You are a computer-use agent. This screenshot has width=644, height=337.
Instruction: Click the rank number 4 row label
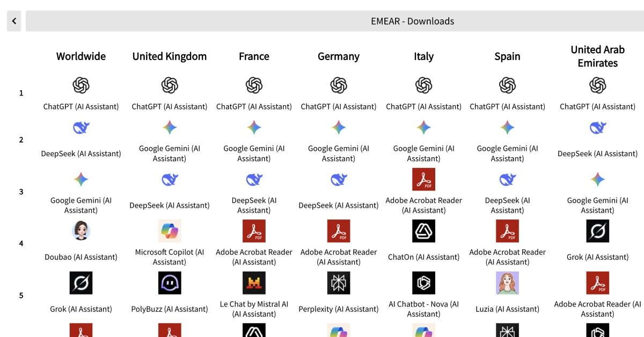tap(21, 243)
